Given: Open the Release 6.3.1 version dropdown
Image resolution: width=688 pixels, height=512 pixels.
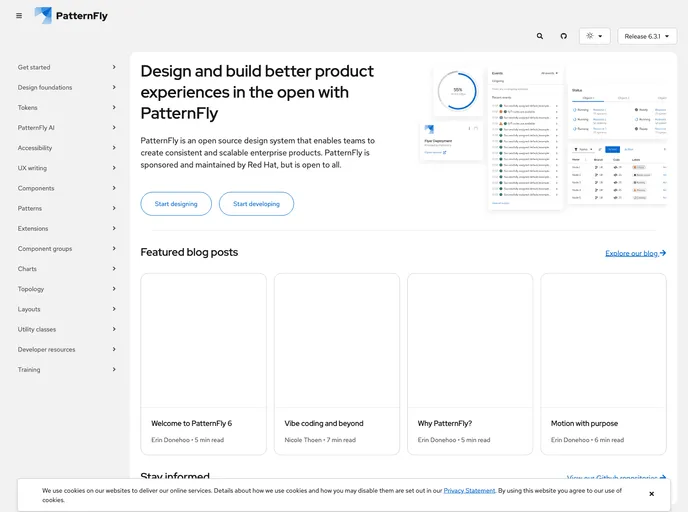Looking at the screenshot, I should (x=647, y=36).
